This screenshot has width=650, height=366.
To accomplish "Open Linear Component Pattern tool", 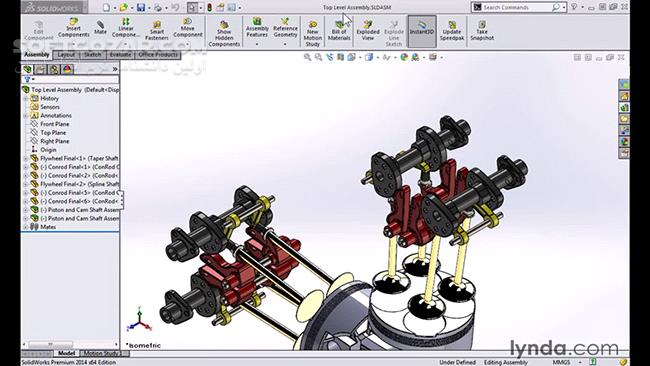I will tap(126, 27).
